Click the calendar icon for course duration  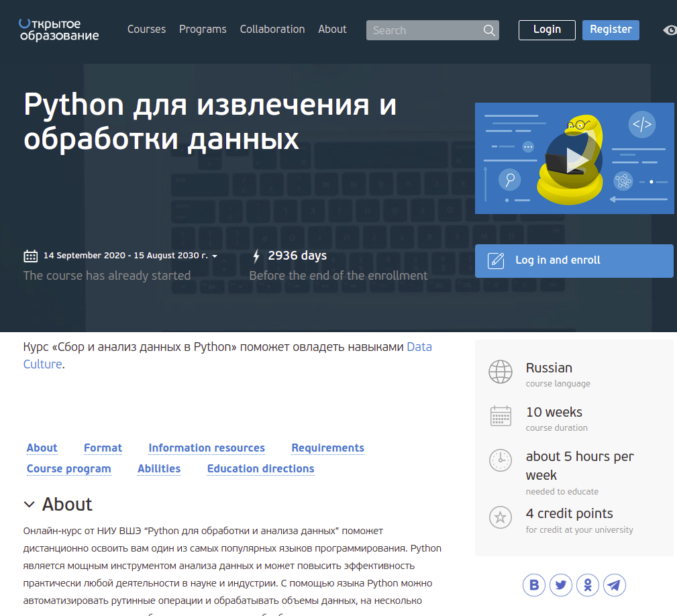(x=501, y=416)
